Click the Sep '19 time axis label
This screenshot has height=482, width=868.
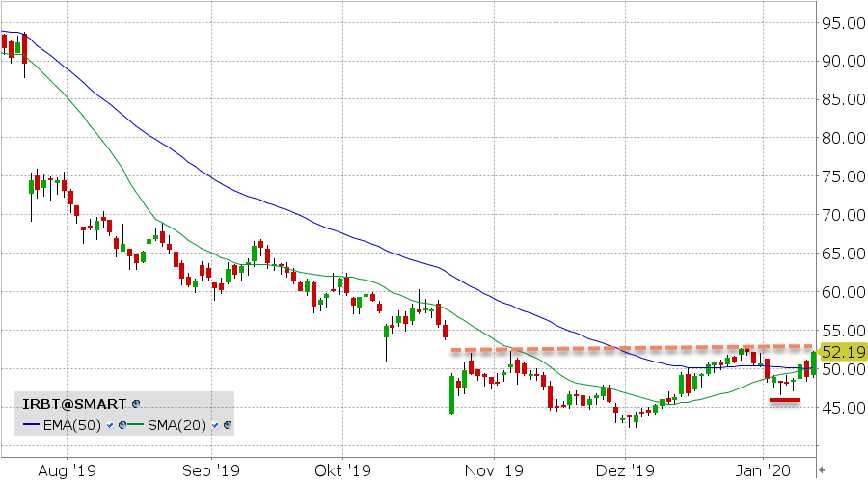point(211,471)
